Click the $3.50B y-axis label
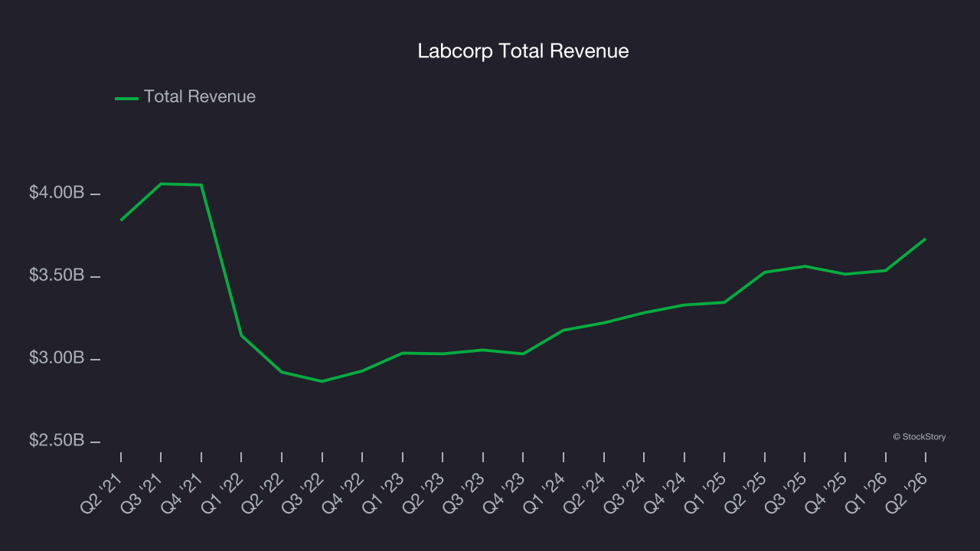The height and width of the screenshot is (551, 980). click(57, 275)
